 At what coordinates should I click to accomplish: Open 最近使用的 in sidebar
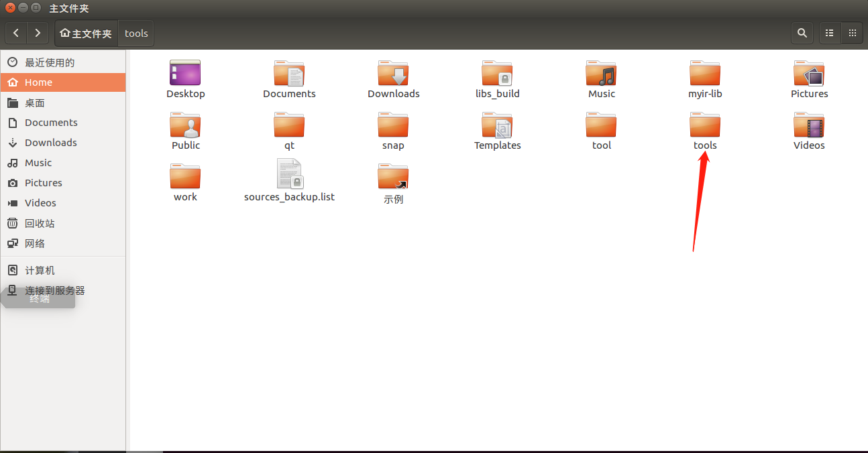point(63,62)
